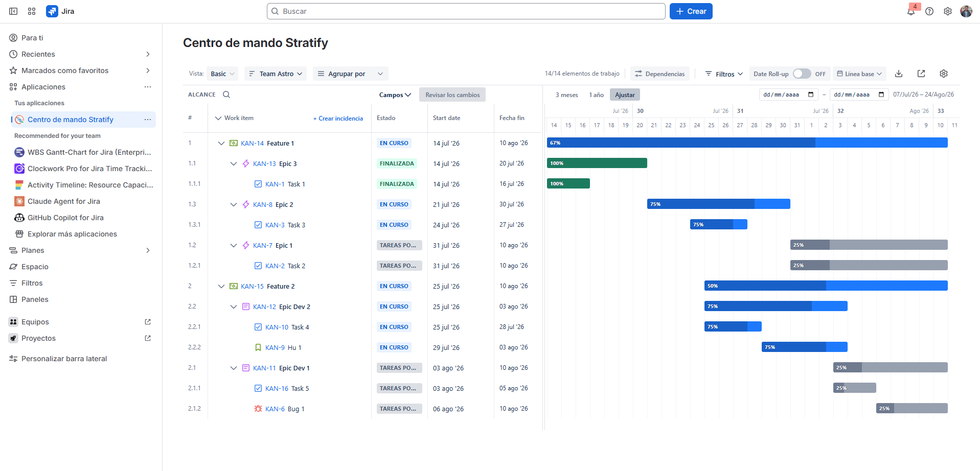Screen dimensions: 980x471
Task: Open more options for Aplicaciones
Action: [148, 87]
